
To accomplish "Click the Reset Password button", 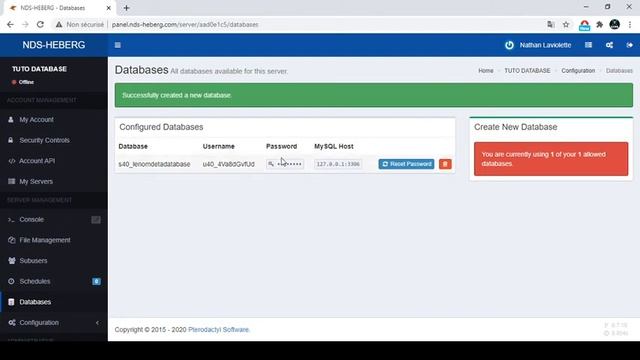I will coord(406,164).
